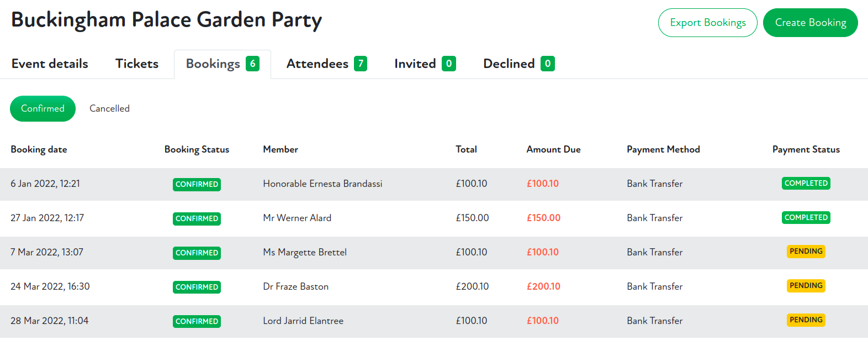
Task: Open the Event details tab
Action: point(50,64)
